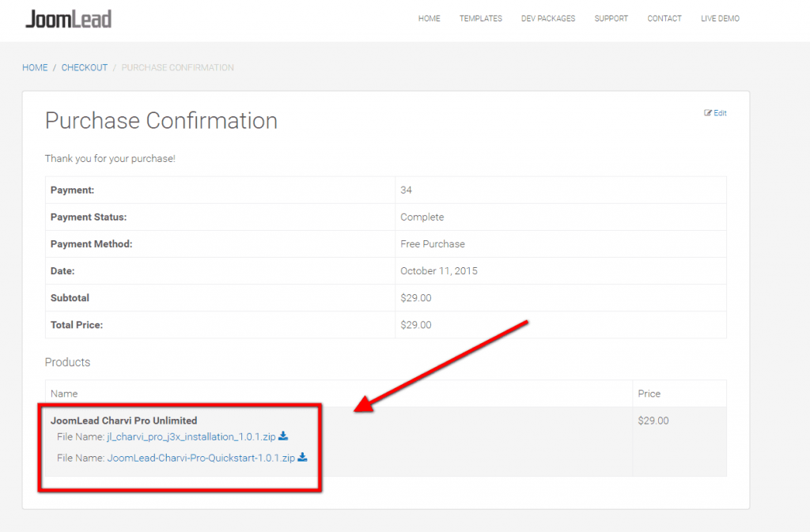Click HOME in the breadcrumb trail

click(35, 67)
